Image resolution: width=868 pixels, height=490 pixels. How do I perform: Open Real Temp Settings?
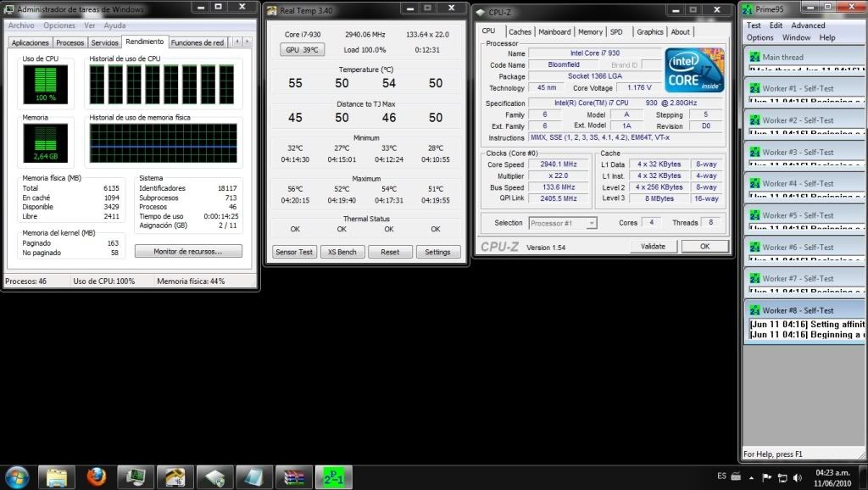coord(438,252)
